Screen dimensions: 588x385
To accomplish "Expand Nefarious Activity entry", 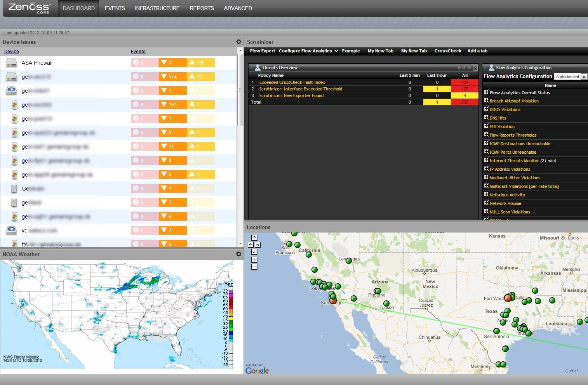I will (x=486, y=194).
